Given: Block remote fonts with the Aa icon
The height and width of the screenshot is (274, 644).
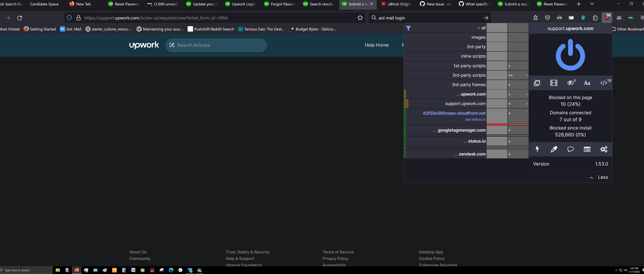Looking at the screenshot, I should coord(587,83).
